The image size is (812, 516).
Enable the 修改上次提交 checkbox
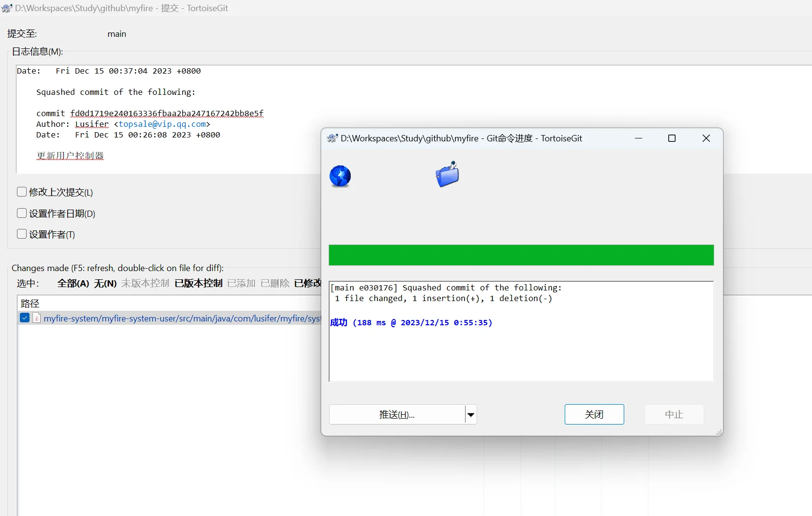click(x=22, y=192)
